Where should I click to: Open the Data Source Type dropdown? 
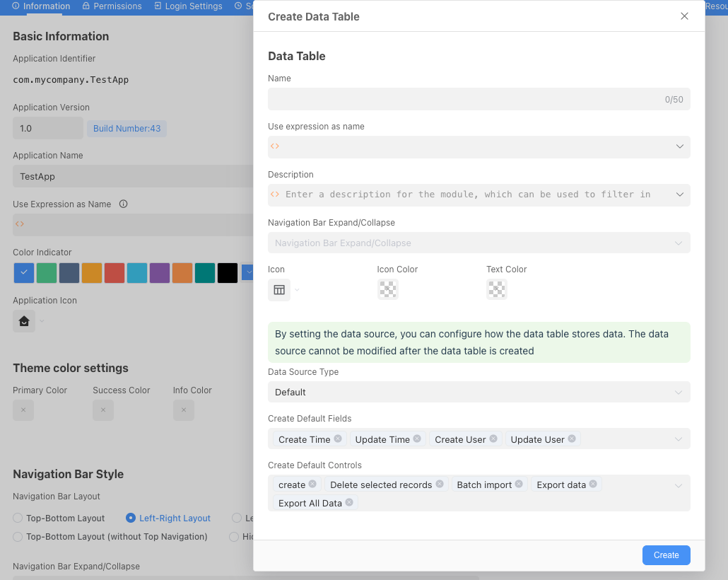(479, 391)
